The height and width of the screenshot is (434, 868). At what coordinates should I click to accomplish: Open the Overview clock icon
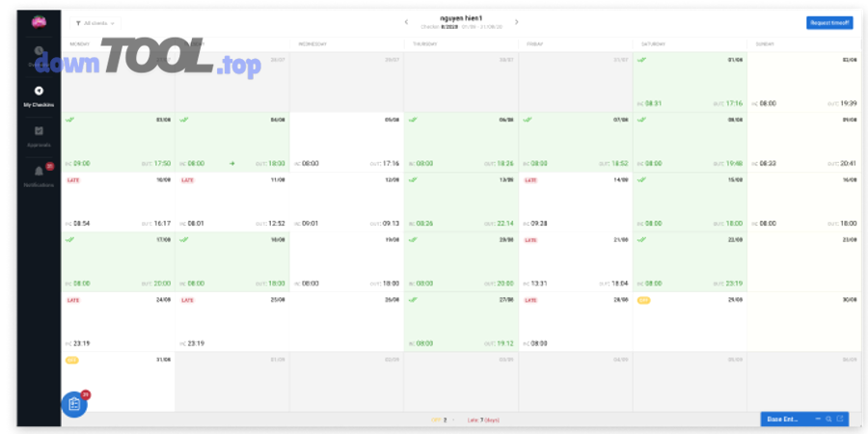39,52
